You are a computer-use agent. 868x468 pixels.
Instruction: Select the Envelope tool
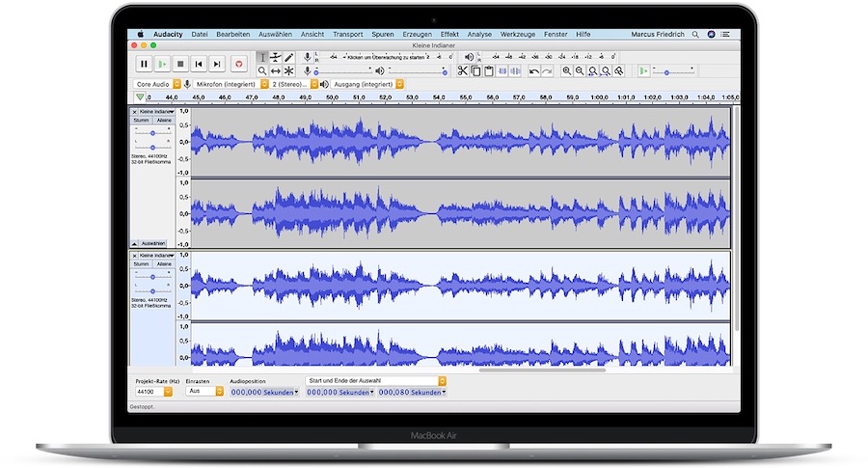276,58
